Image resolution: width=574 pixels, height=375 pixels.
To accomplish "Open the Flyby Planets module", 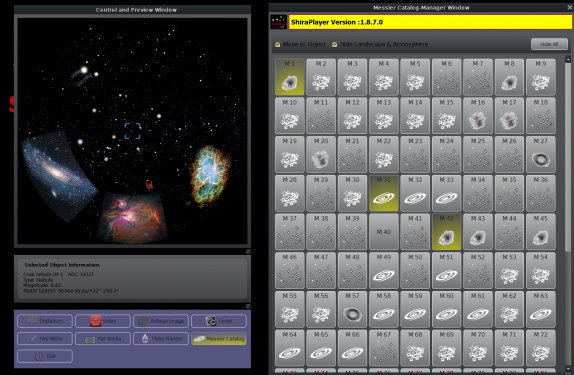I will [x=161, y=339].
